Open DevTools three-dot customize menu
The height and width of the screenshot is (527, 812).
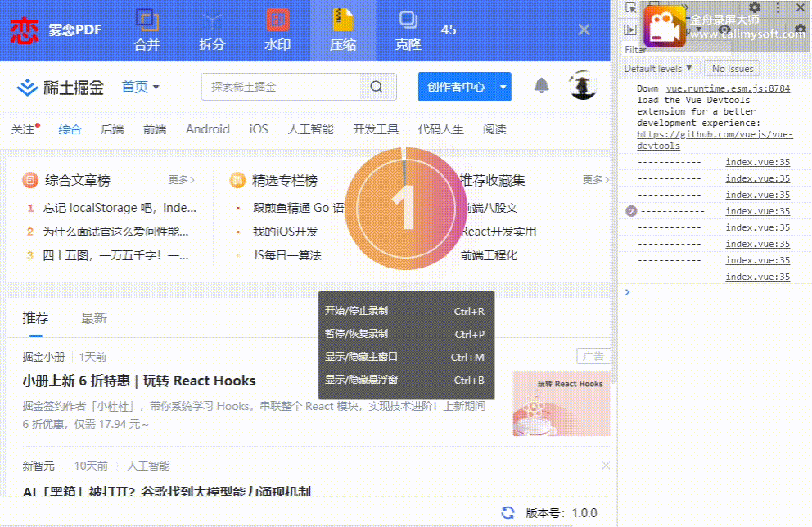tap(778, 7)
